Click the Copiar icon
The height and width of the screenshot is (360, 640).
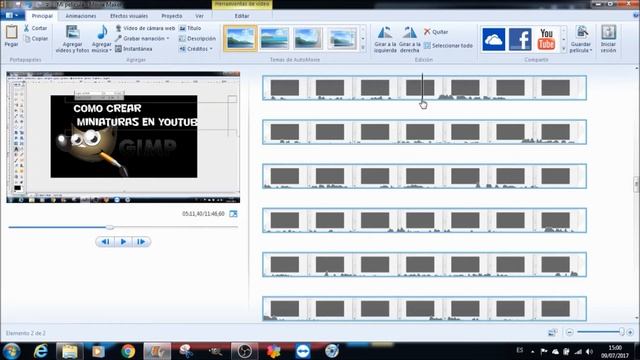(27, 39)
